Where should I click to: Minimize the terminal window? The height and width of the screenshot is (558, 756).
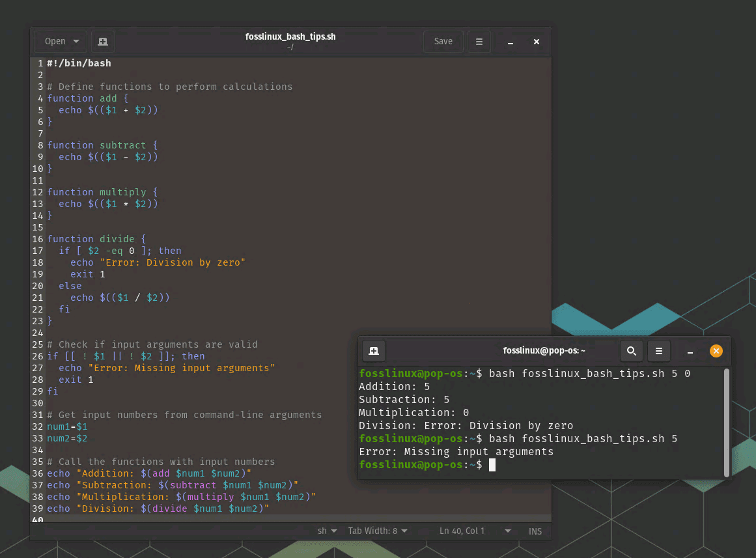690,352
